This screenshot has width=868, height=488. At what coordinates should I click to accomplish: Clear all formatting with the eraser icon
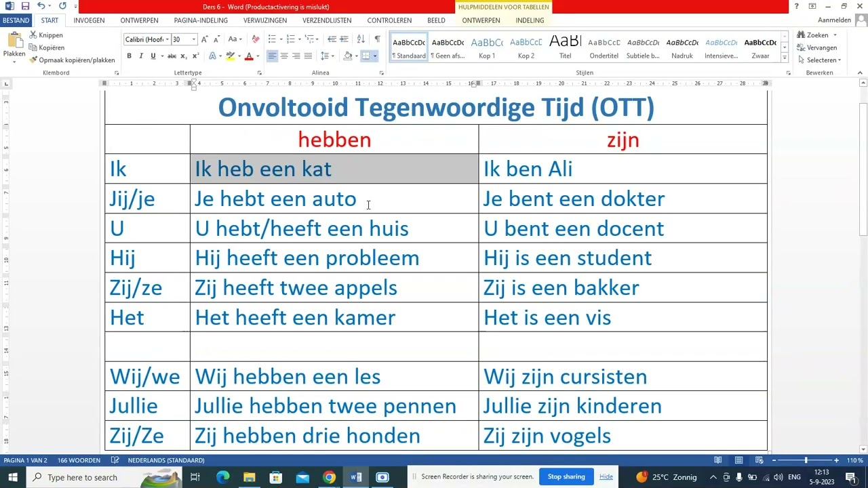coord(256,39)
